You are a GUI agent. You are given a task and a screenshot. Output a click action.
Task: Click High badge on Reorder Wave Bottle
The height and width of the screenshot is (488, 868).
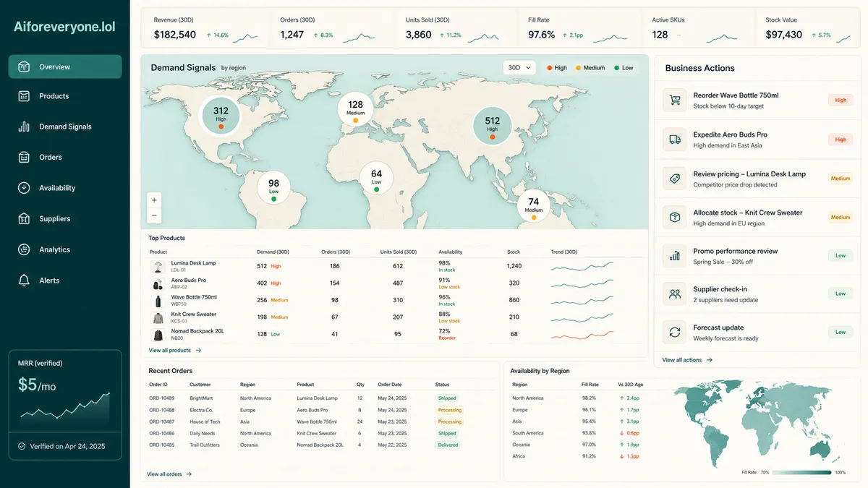coord(841,100)
